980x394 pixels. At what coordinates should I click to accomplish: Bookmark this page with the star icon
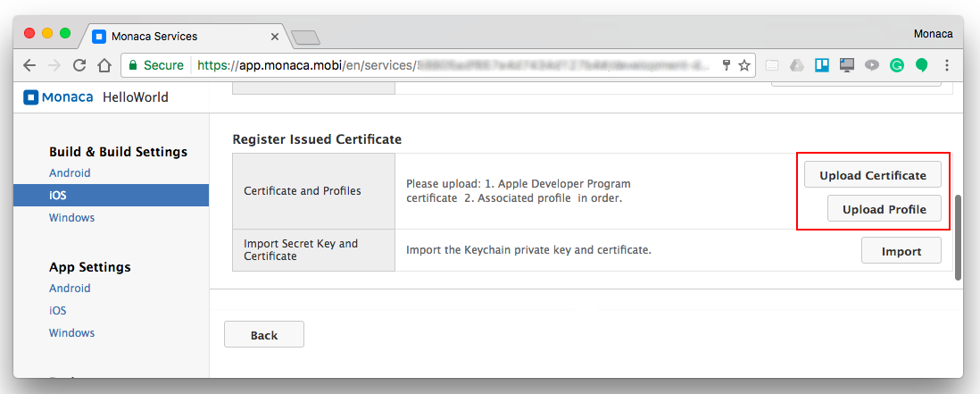coord(744,65)
